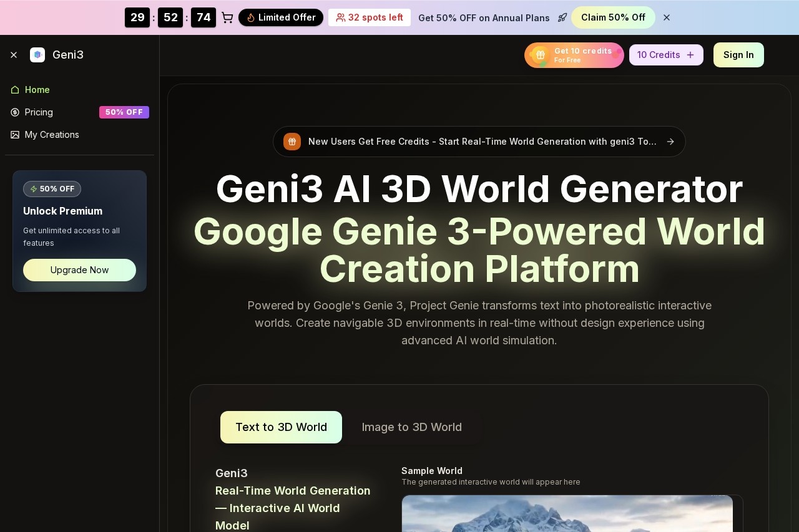Click the countdown timer minutes box 52
The width and height of the screenshot is (799, 532).
(170, 17)
